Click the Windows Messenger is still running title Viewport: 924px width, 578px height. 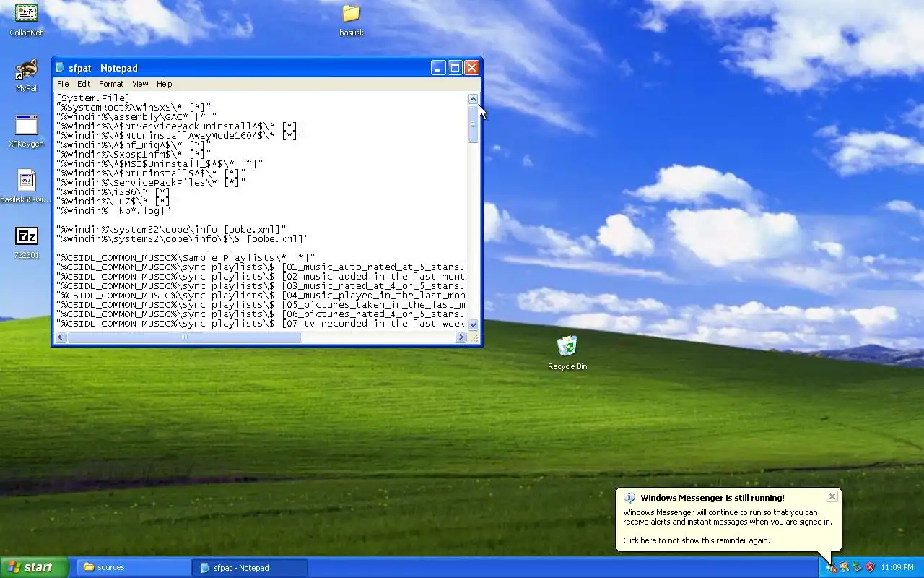pyautogui.click(x=712, y=498)
